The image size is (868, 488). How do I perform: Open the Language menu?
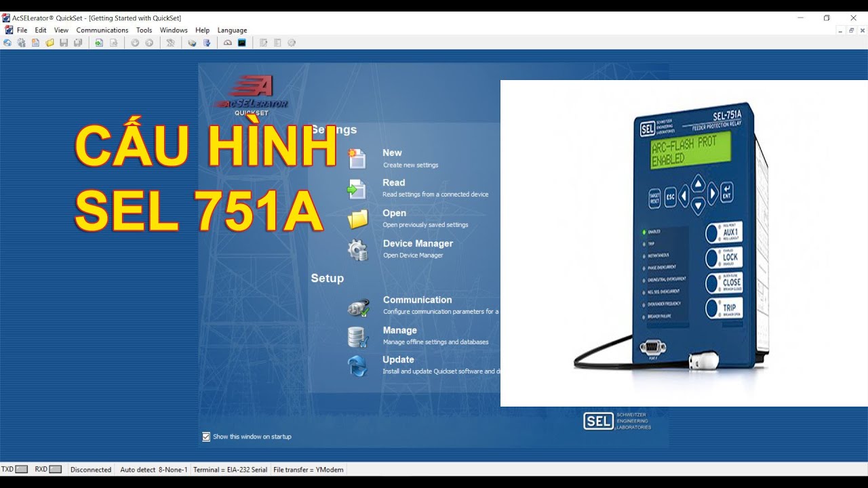[x=232, y=30]
